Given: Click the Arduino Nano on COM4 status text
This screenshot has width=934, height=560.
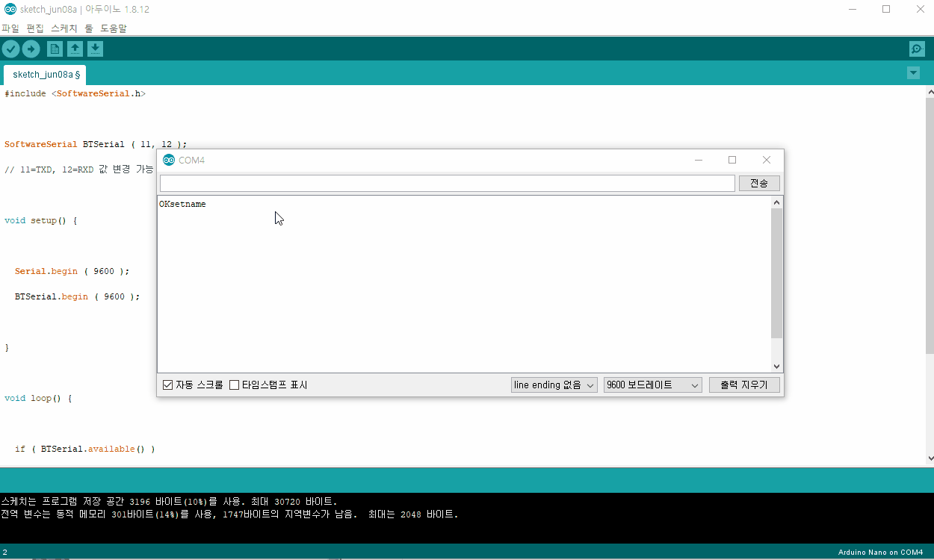Looking at the screenshot, I should point(880,553).
